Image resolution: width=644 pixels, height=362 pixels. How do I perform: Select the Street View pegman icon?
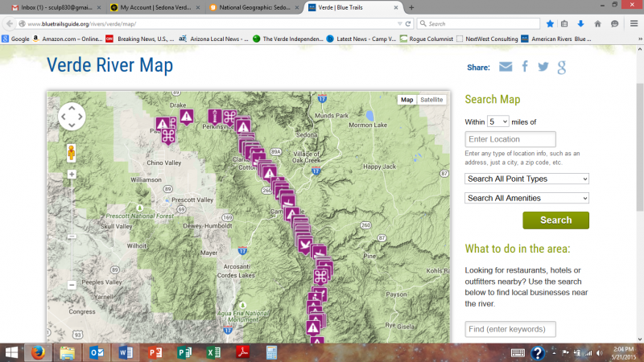72,153
